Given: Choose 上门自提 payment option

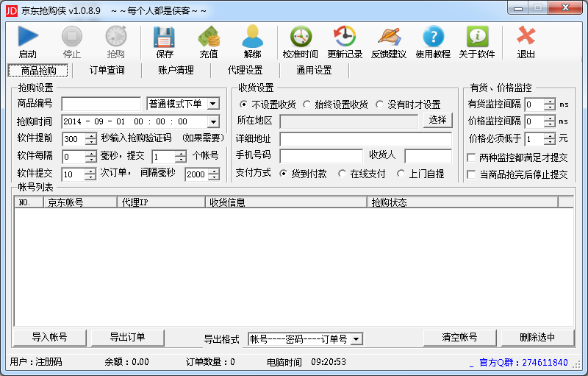Looking at the screenshot, I should click(401, 174).
